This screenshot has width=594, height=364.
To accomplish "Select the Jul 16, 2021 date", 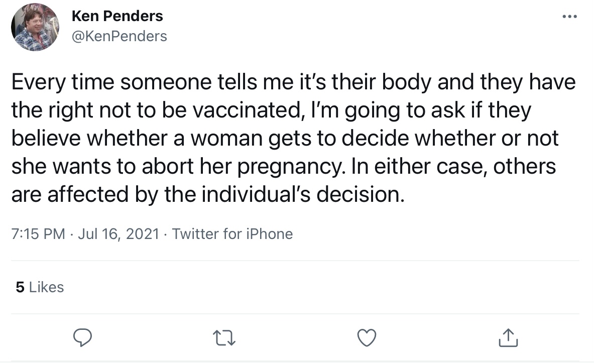I will tap(118, 233).
